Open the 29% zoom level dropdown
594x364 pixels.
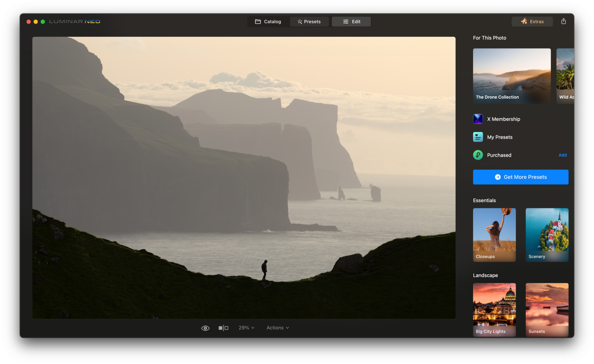coord(246,328)
